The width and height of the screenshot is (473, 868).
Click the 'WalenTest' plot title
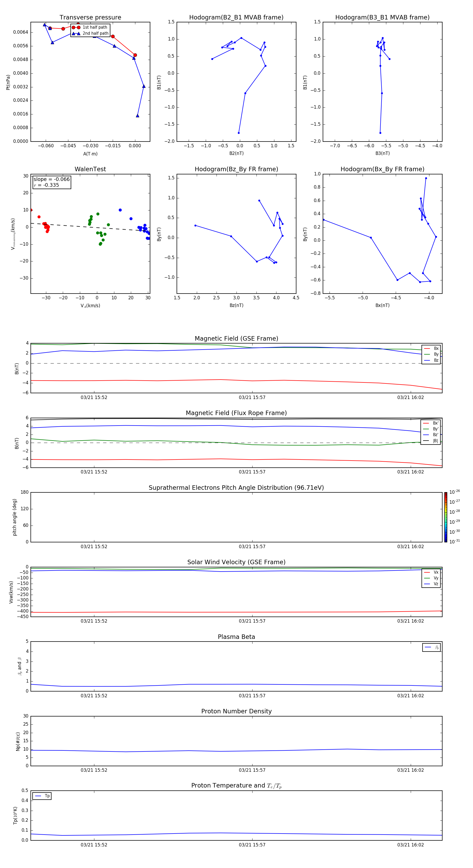click(90, 169)
